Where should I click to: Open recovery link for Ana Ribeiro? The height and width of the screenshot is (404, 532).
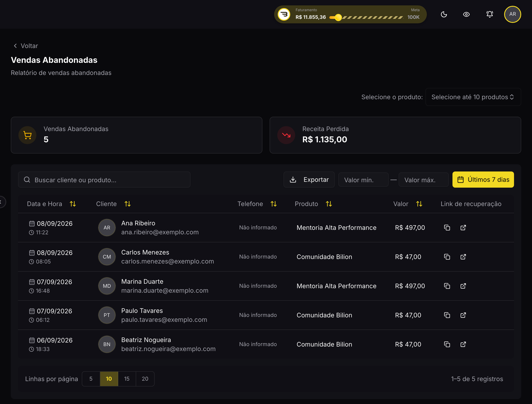coord(463,228)
